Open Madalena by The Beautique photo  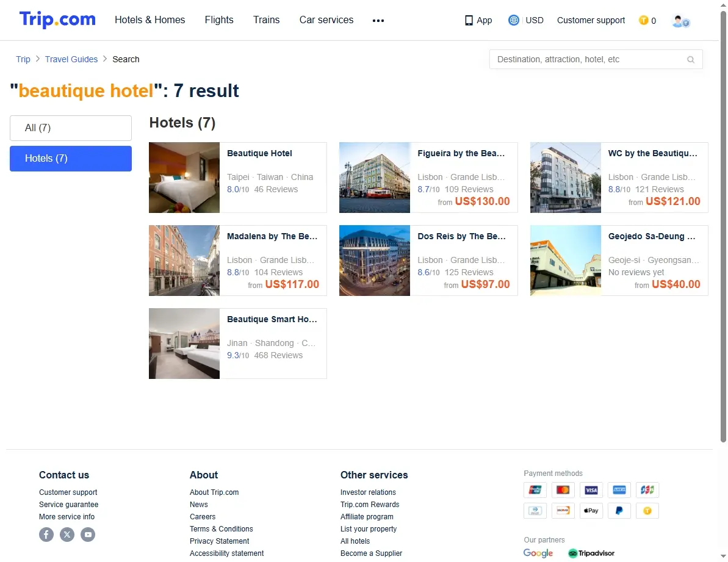tap(184, 261)
